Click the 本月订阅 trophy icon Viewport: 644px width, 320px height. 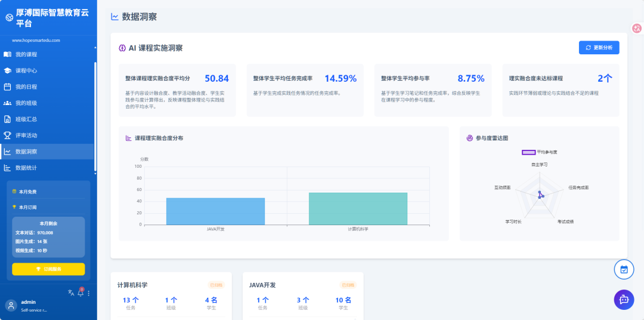[x=15, y=207]
